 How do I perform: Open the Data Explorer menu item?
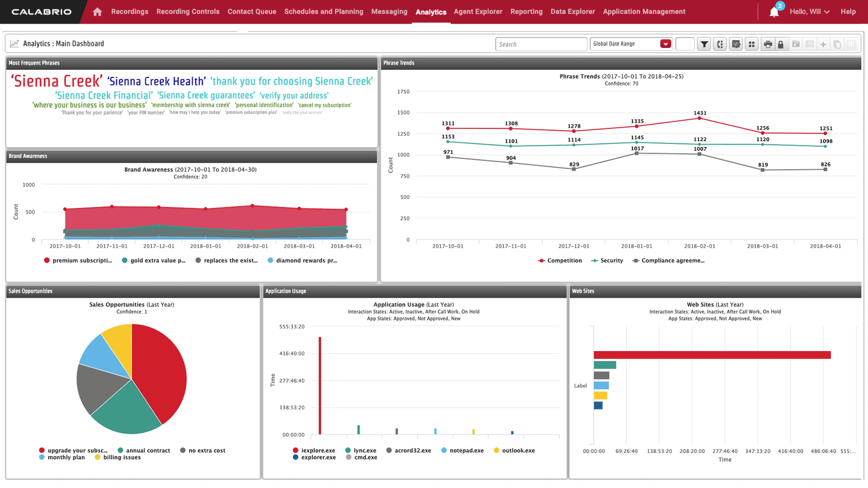[x=572, y=11]
